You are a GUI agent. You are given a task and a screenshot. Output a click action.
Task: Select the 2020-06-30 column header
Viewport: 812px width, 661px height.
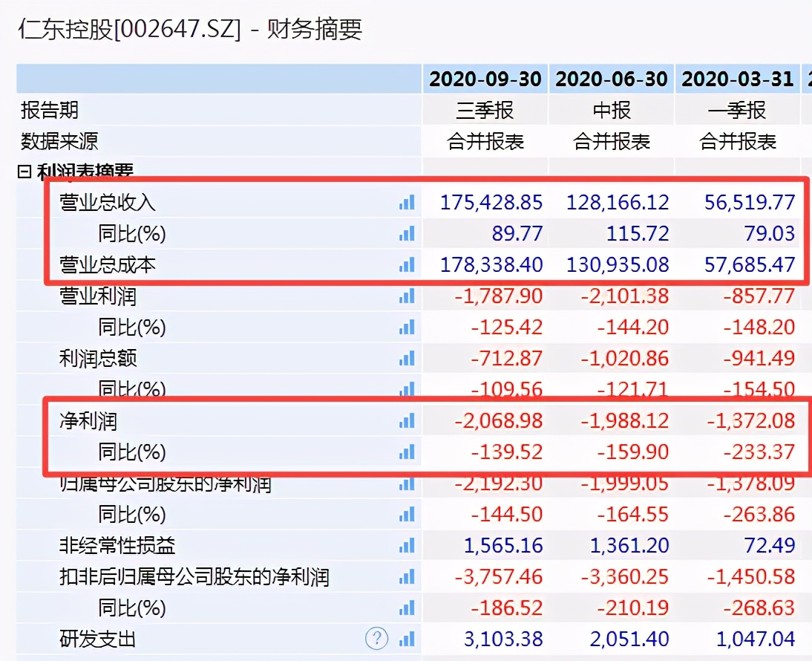[x=612, y=79]
